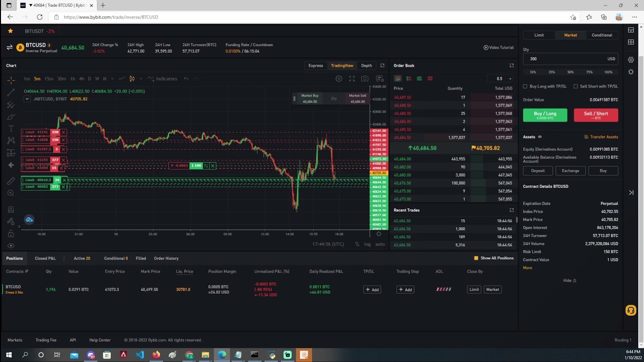The width and height of the screenshot is (644, 362).
Task: Select the zoom in tool
Action: click(11, 193)
